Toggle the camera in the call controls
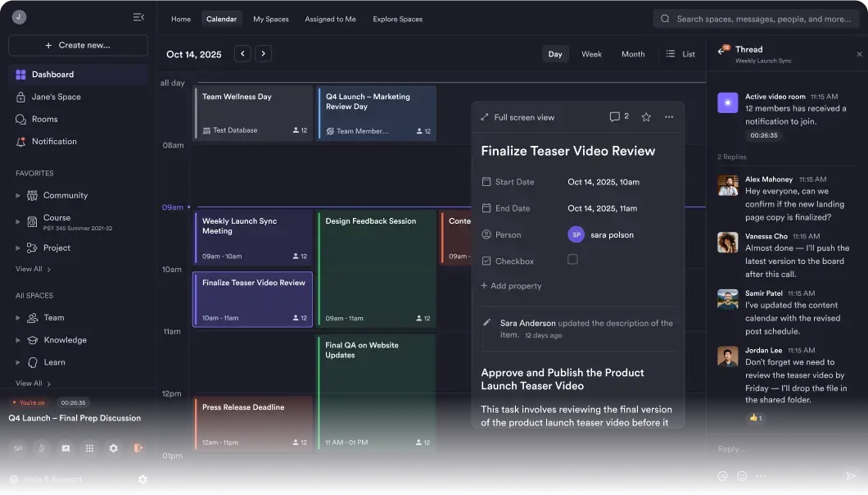The width and height of the screenshot is (868, 495). (18, 448)
